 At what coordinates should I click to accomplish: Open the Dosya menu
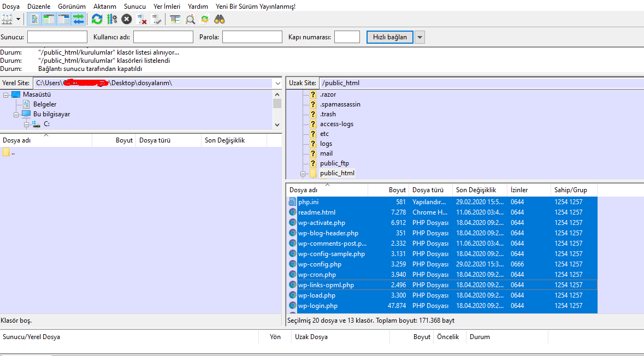pyautogui.click(x=11, y=6)
